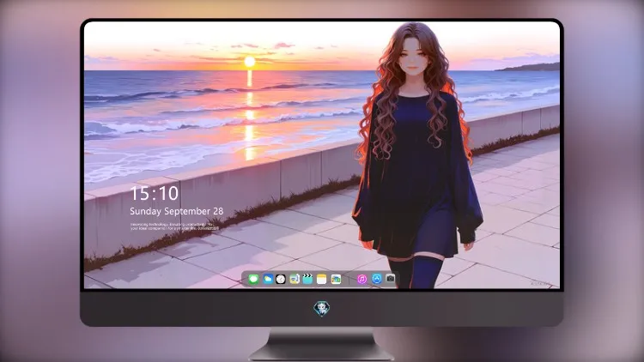The width and height of the screenshot is (644, 362).
Task: Launch the Camera app from dock
Action: pos(391,279)
